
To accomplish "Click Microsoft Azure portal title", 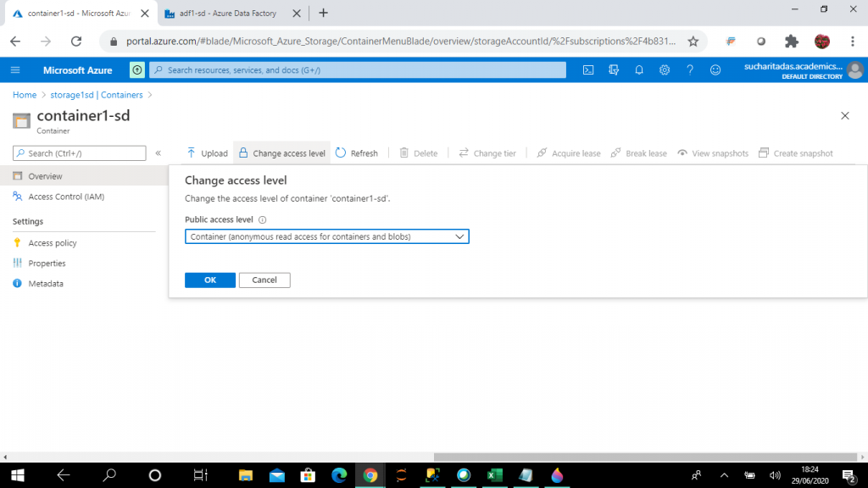I will [x=77, y=70].
